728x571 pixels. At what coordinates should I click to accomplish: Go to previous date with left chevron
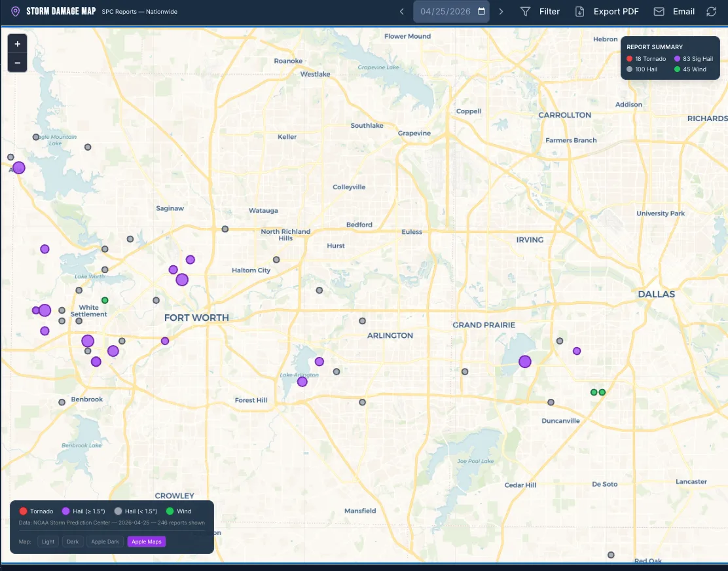tap(401, 12)
